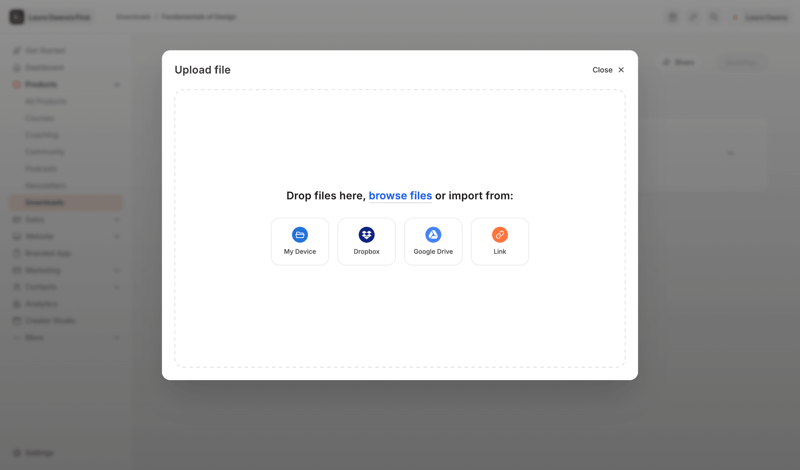The image size is (800, 470).
Task: Import file from Google Drive
Action: (x=433, y=241)
